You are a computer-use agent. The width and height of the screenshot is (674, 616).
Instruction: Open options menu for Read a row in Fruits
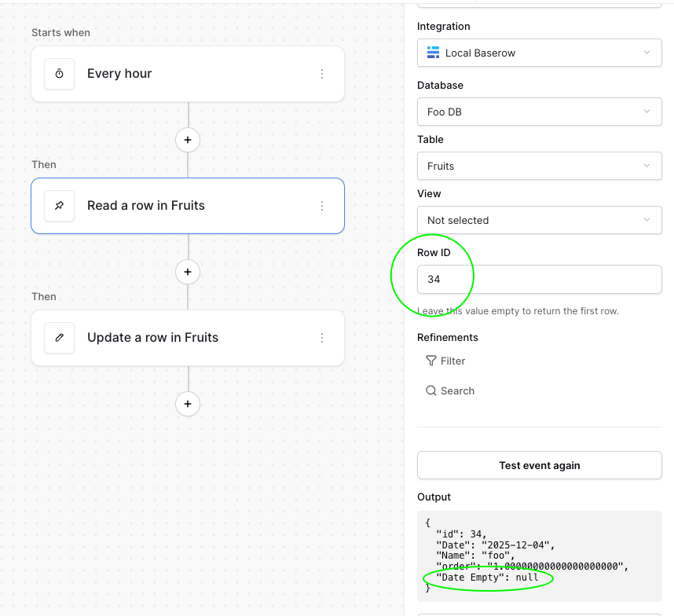coord(322,206)
